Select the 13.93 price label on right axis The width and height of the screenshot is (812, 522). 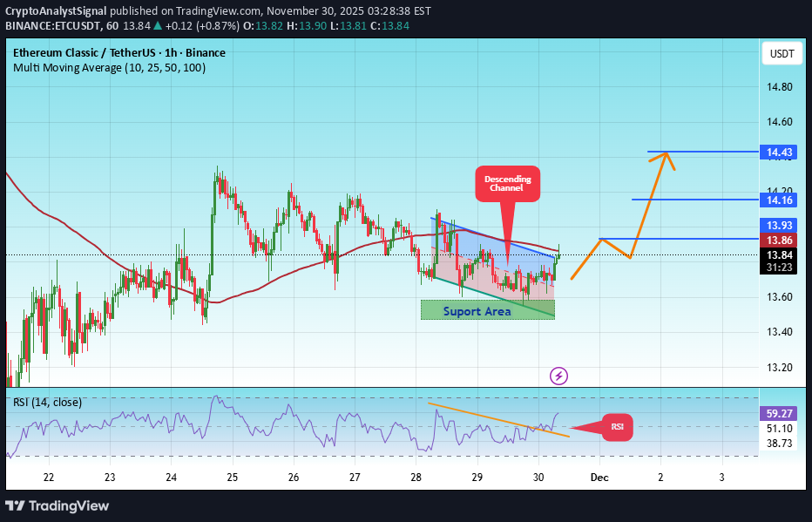click(x=780, y=226)
